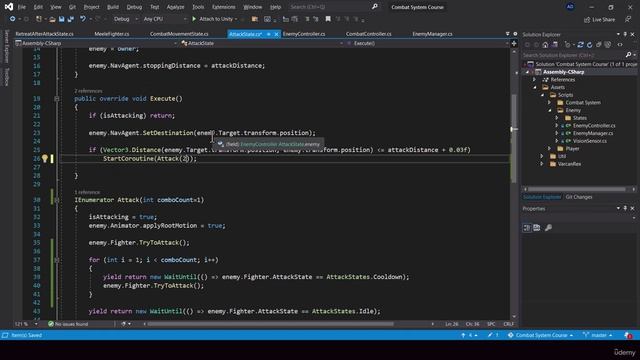This screenshot has width=640, height=360.
Task: Click the Categorized icon in Properties panel
Action: point(527,227)
